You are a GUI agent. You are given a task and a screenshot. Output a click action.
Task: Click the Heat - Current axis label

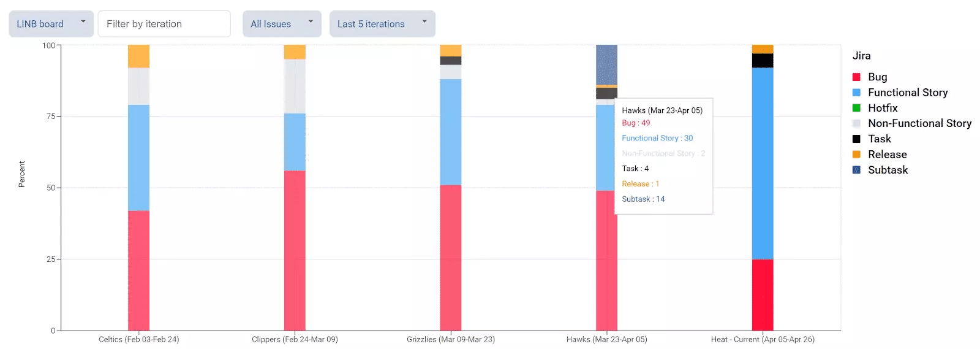(763, 339)
